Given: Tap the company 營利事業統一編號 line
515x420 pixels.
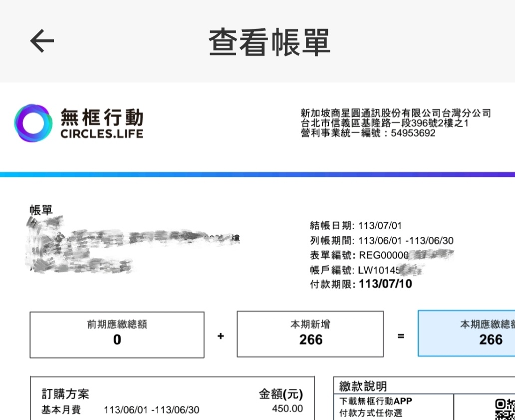Looking at the screenshot, I should point(368,133).
